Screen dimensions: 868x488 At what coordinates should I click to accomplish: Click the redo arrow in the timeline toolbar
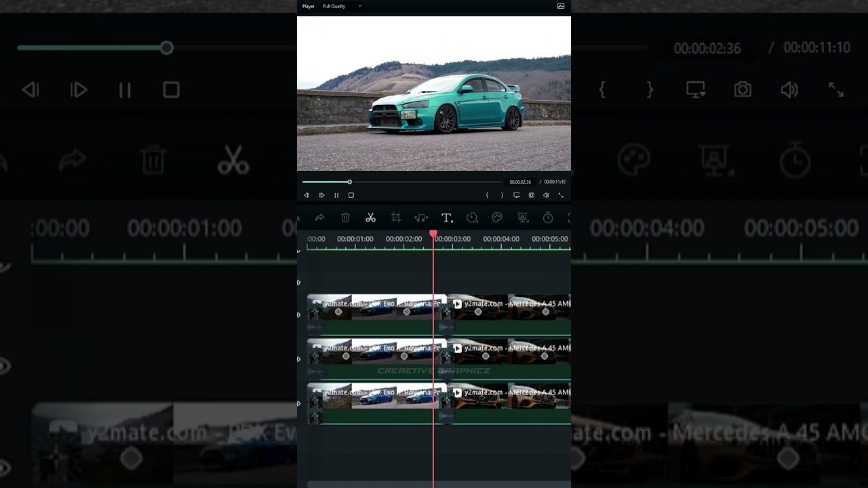pyautogui.click(x=319, y=218)
